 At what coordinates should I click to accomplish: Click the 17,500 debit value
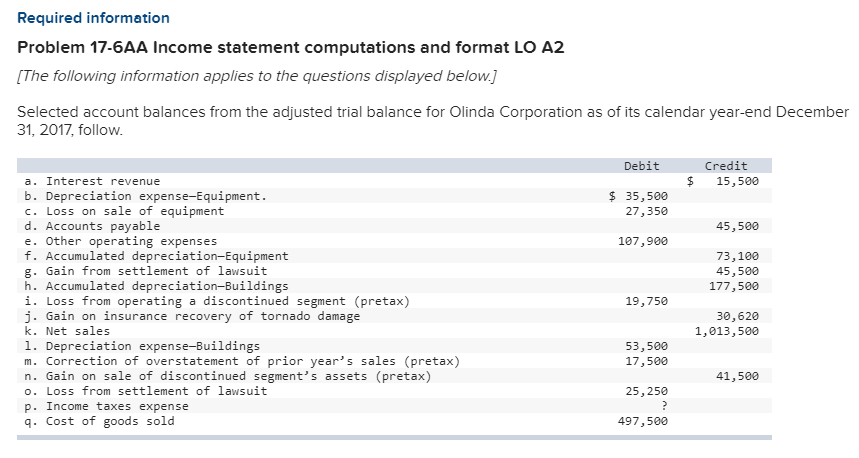pos(647,361)
